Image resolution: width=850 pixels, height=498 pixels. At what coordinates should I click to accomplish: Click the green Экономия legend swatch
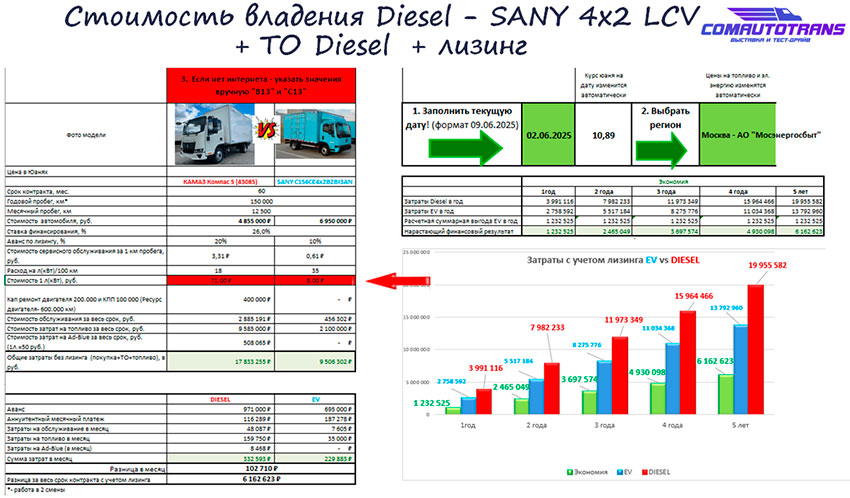(570, 472)
